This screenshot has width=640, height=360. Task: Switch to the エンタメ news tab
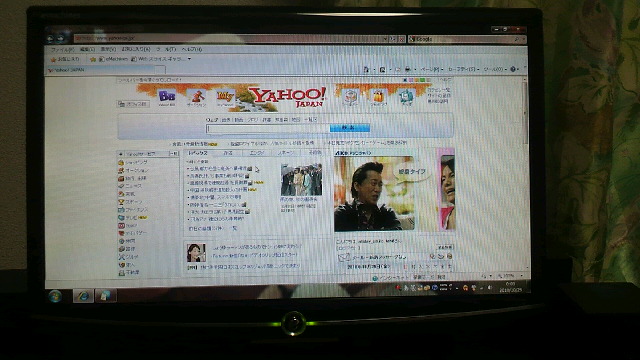257,153
